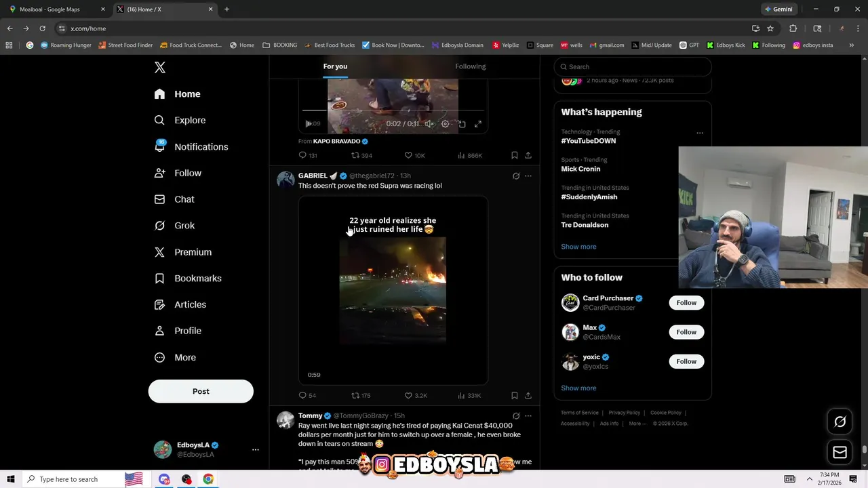This screenshot has width=868, height=488.
Task: Expand the More menu in sidebar
Action: coord(175,357)
